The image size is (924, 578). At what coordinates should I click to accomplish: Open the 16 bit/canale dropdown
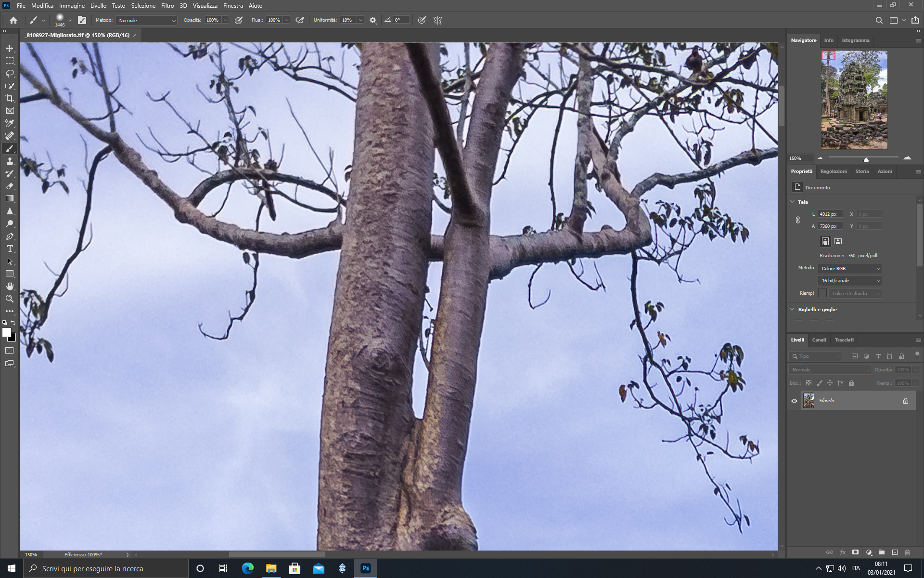click(x=850, y=281)
